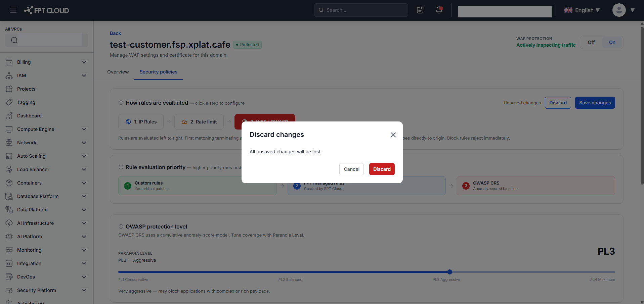Click the Dashboard chart icon

pyautogui.click(x=9, y=116)
